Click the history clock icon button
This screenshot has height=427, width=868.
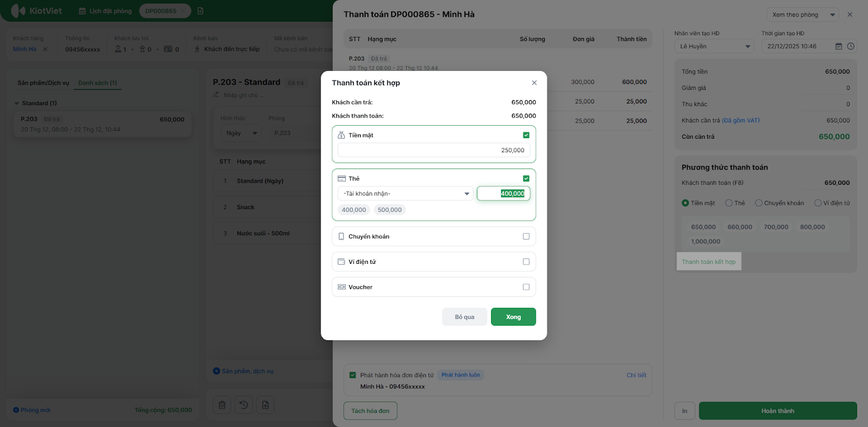244,405
